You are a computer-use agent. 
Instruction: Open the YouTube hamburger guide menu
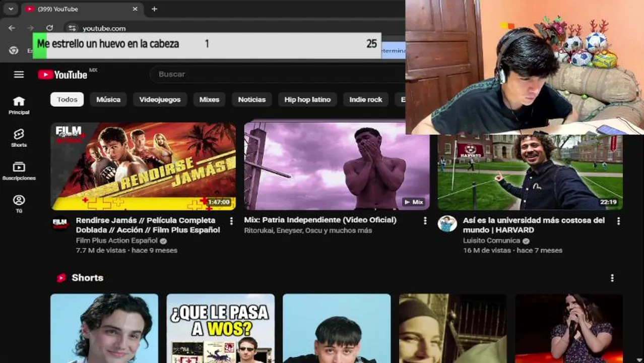(x=19, y=75)
